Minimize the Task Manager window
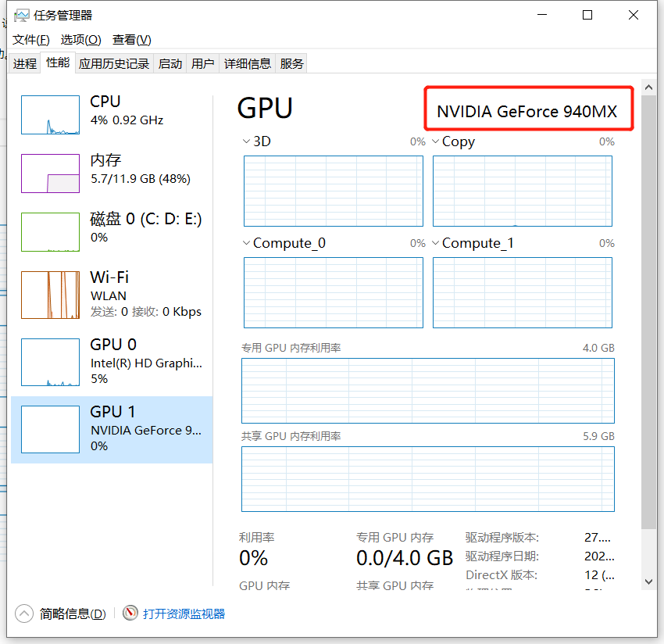The width and height of the screenshot is (664, 644). pyautogui.click(x=542, y=16)
